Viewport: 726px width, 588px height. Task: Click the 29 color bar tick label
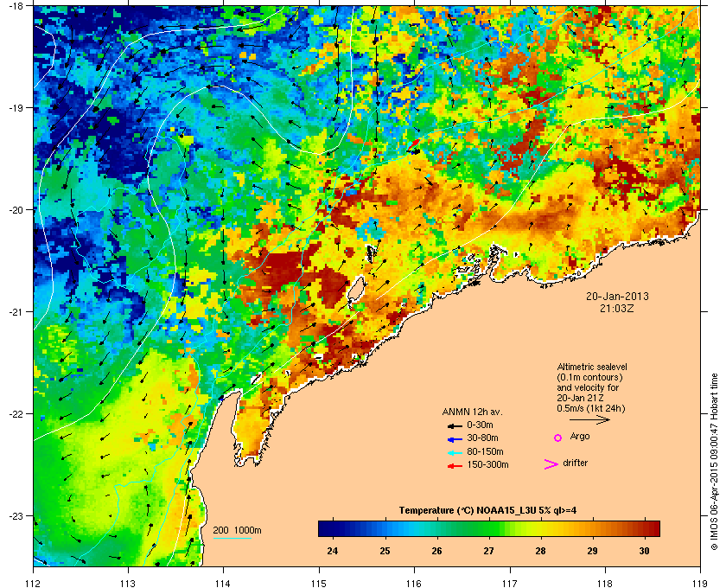(x=592, y=551)
